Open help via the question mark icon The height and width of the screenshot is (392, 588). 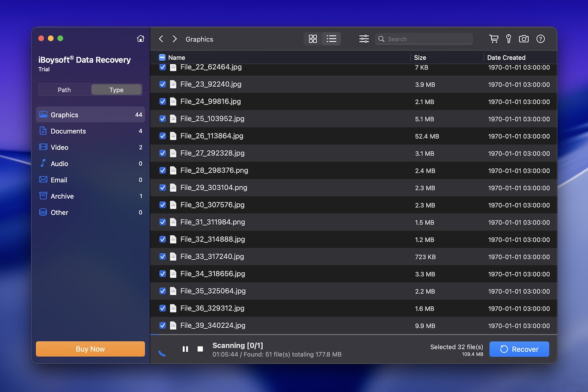pyautogui.click(x=541, y=39)
